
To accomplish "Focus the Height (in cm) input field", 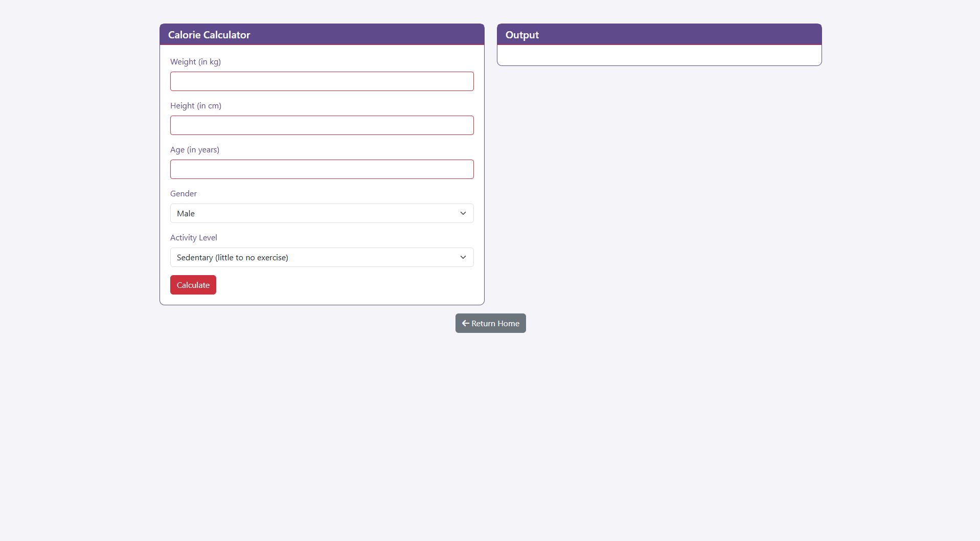I will [x=322, y=125].
